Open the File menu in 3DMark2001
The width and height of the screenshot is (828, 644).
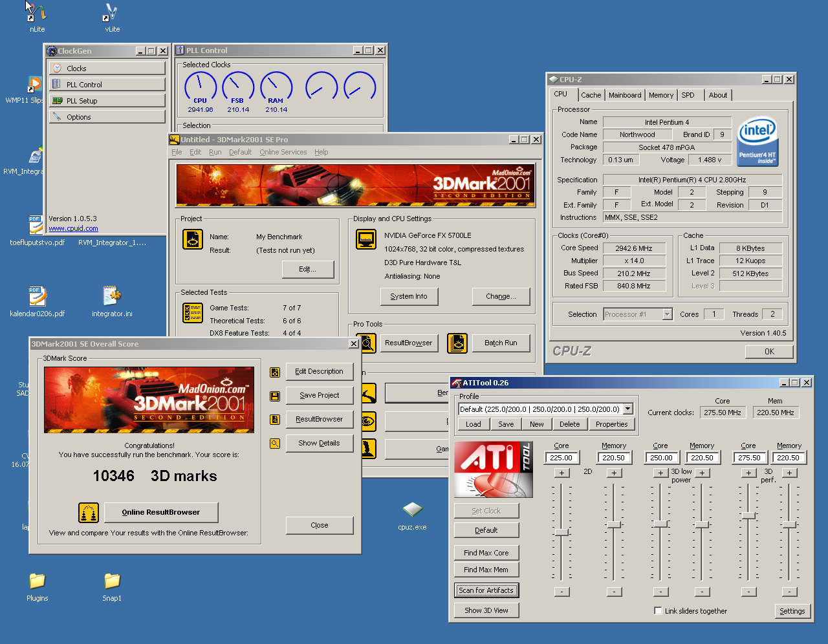coord(177,152)
